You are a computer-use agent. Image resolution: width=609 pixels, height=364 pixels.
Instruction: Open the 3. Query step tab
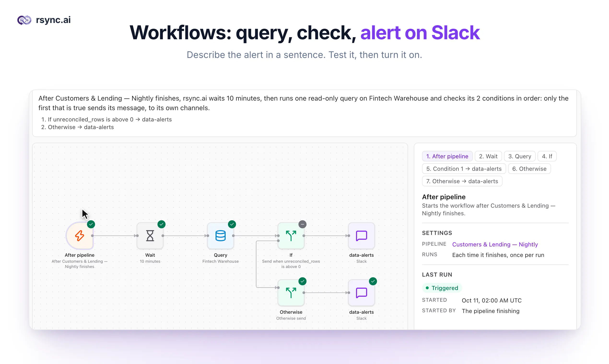coord(520,156)
